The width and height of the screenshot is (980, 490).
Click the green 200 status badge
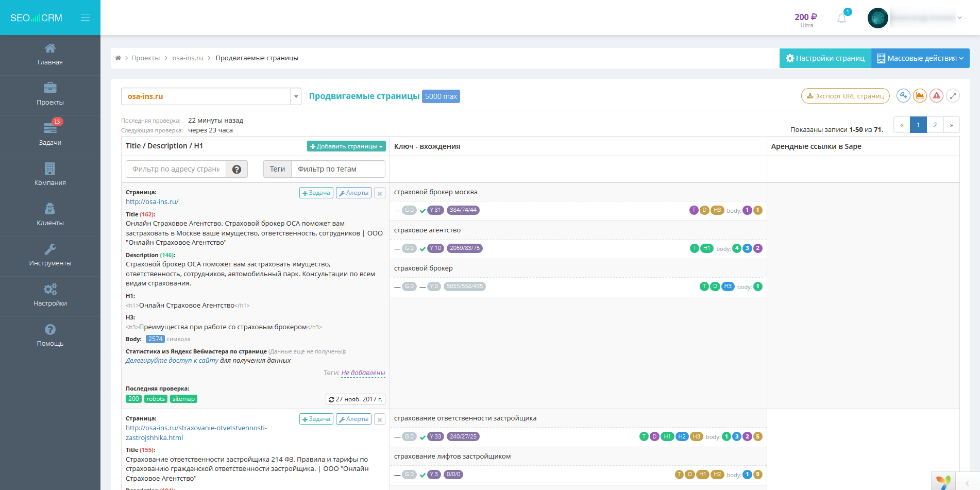click(x=134, y=399)
